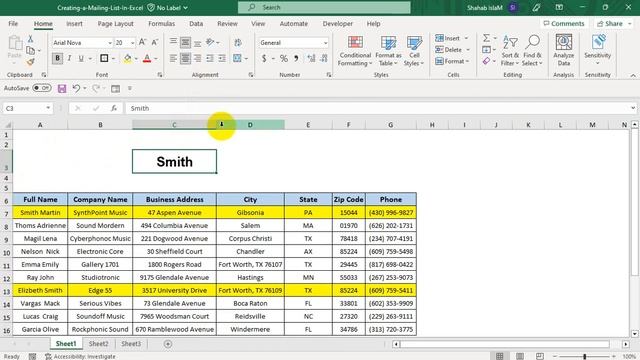Open the font color dropdown arrow

point(156,59)
